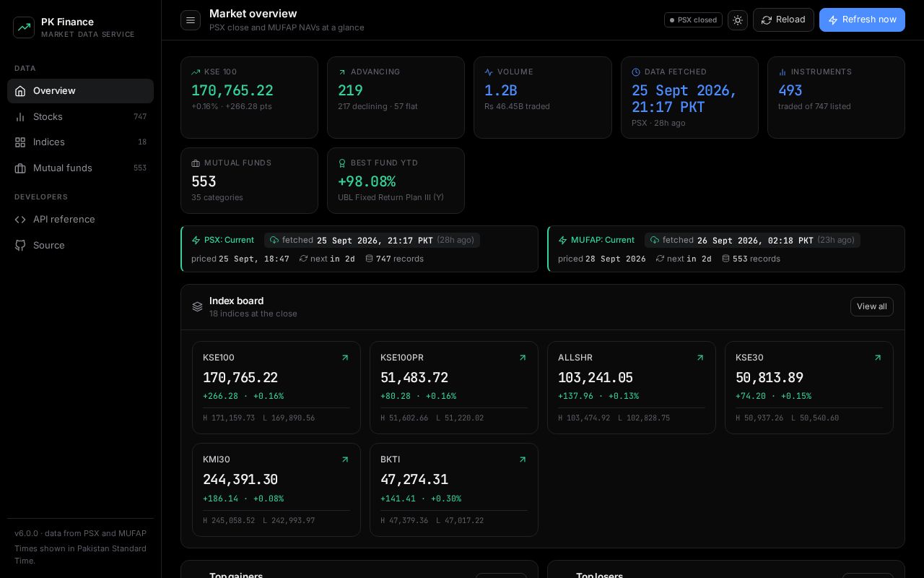
Task: Click the Advancing count 219
Action: tap(351, 90)
